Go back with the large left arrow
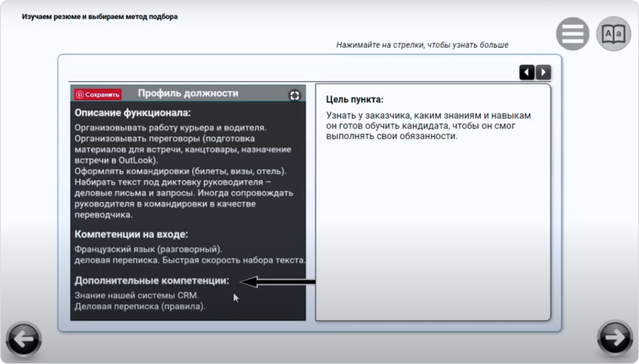This screenshot has width=639, height=364. [x=23, y=339]
